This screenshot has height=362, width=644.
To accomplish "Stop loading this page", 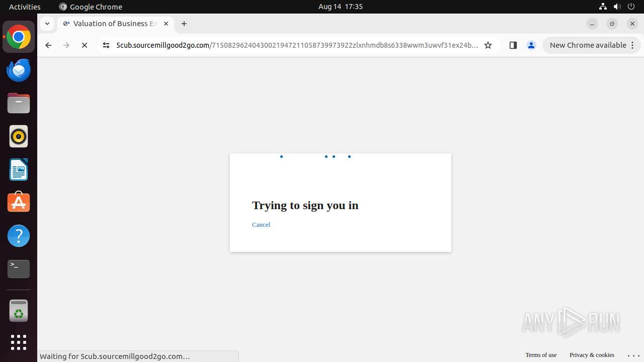I will click(x=85, y=45).
